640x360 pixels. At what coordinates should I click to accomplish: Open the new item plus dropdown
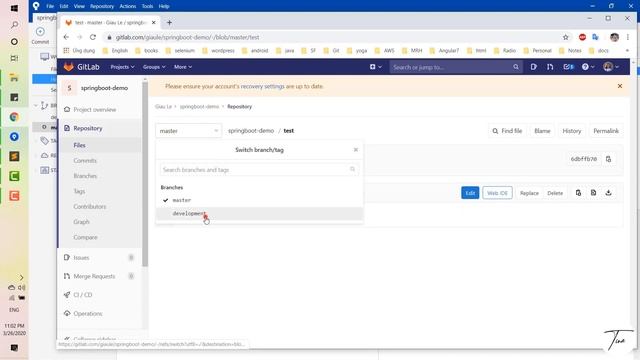coord(376,67)
